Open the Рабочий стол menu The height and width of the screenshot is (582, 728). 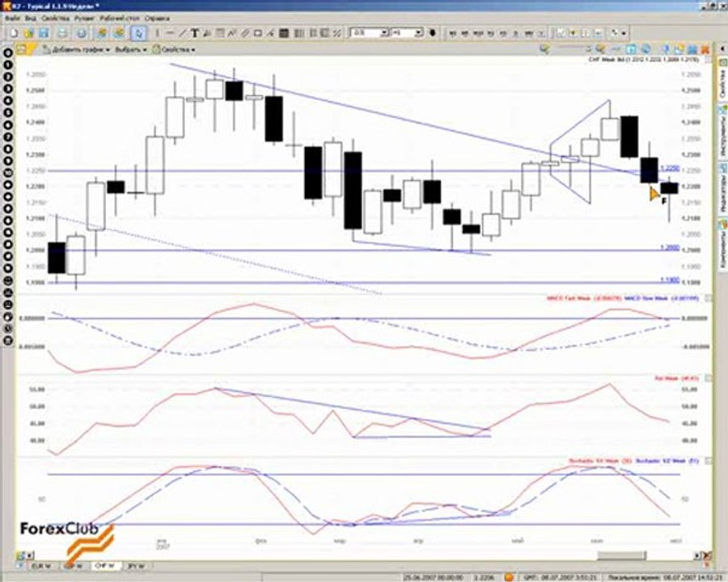coord(121,19)
